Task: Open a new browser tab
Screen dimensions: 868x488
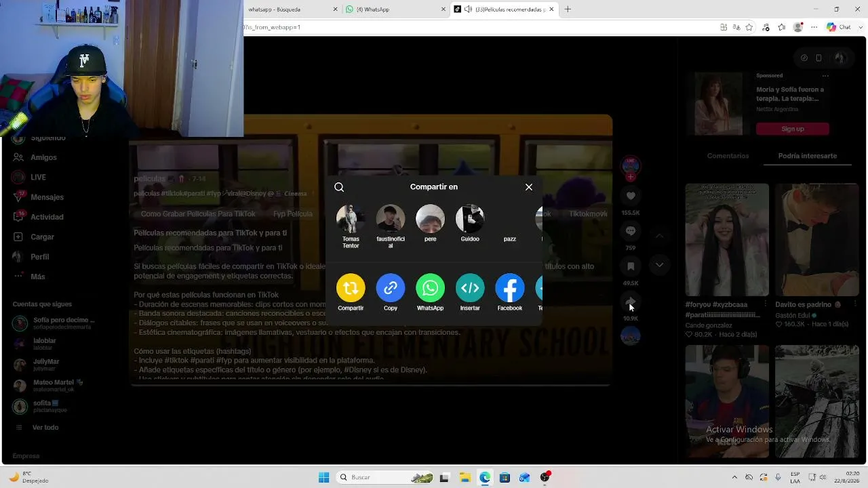Action: (568, 9)
